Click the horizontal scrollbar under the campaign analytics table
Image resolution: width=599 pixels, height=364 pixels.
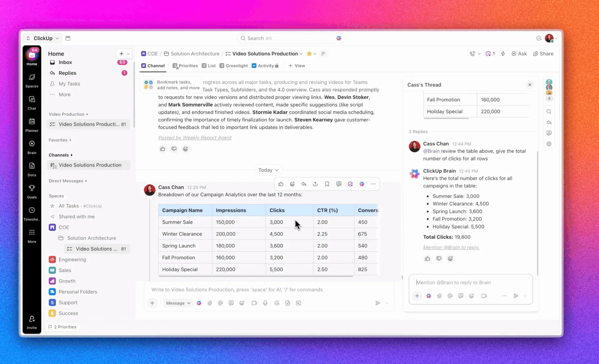256,276
